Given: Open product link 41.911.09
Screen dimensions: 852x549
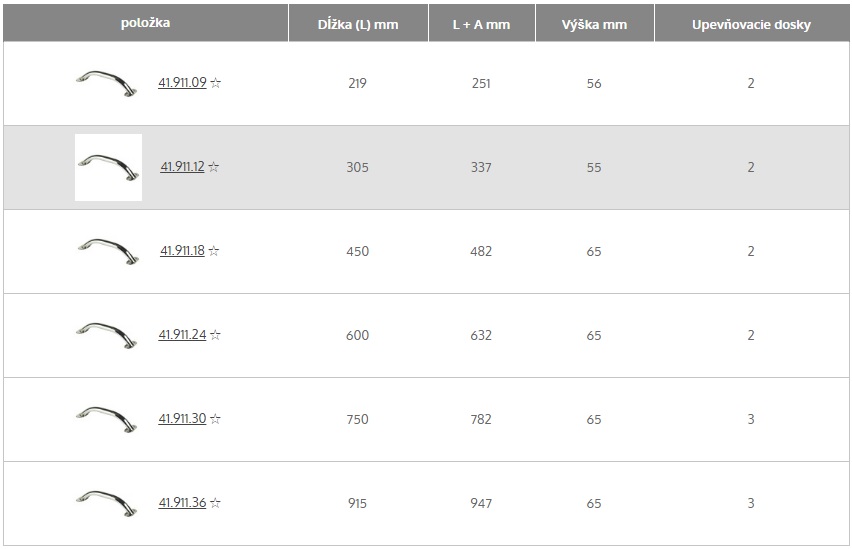Looking at the screenshot, I should coord(183,83).
